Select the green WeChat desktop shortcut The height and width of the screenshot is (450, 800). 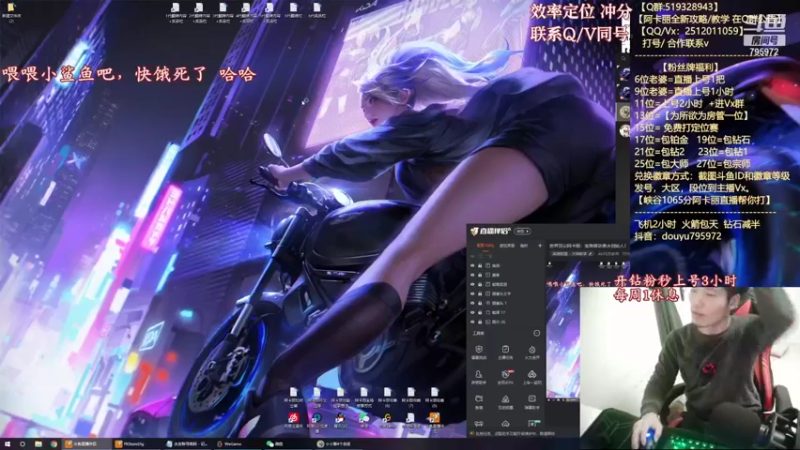pos(364,420)
